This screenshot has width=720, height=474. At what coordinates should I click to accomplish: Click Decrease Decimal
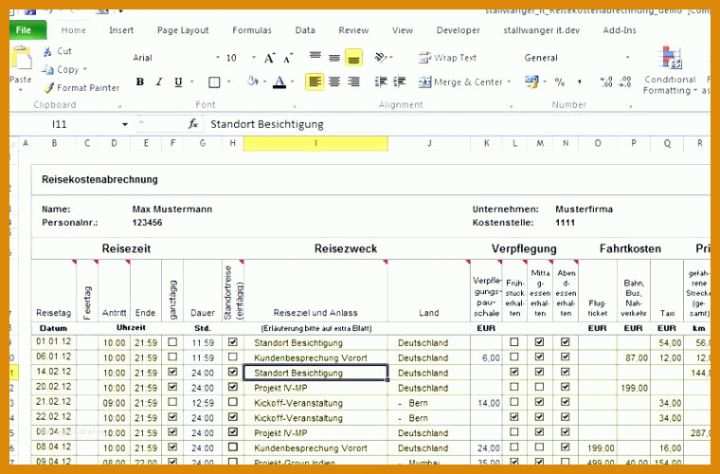click(625, 82)
